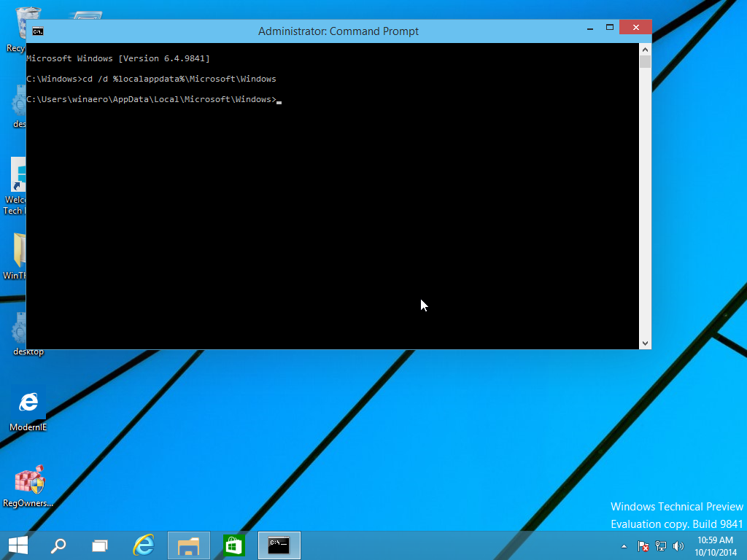747x560 pixels.
Task: Open Task View on the taskbar
Action: pyautogui.click(x=100, y=545)
